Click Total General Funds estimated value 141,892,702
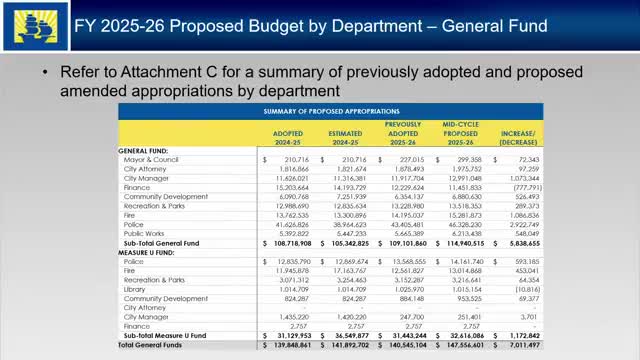Viewport: 640px width, 360px height. pos(350,345)
